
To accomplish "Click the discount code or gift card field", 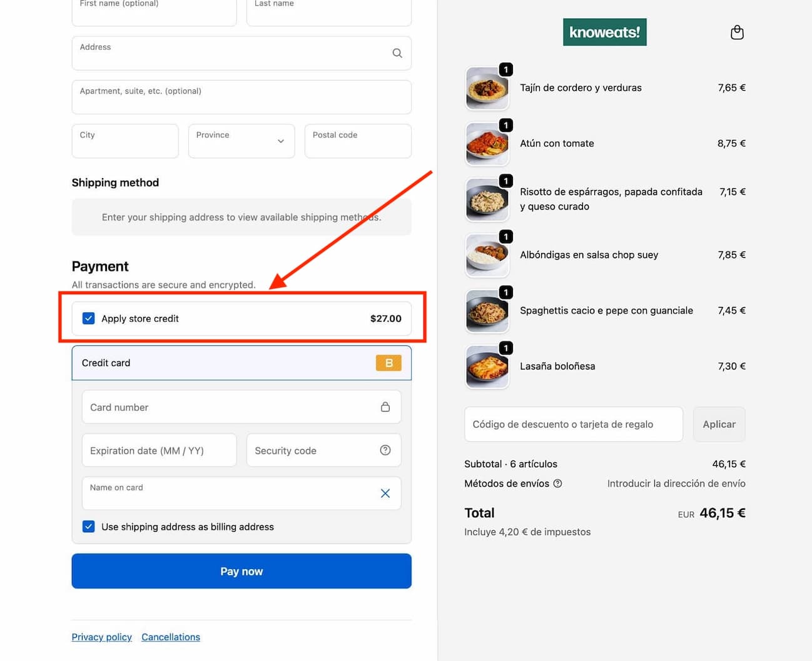I will tap(573, 424).
